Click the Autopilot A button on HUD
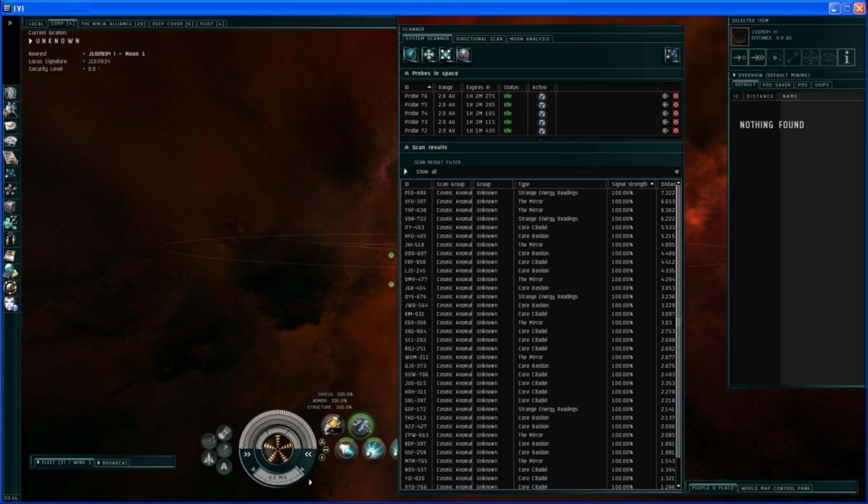 click(x=224, y=466)
